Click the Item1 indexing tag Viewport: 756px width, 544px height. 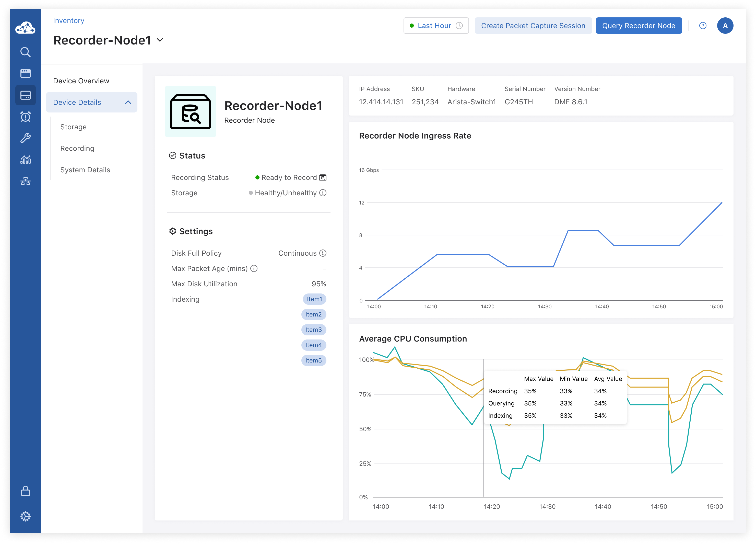tap(314, 299)
